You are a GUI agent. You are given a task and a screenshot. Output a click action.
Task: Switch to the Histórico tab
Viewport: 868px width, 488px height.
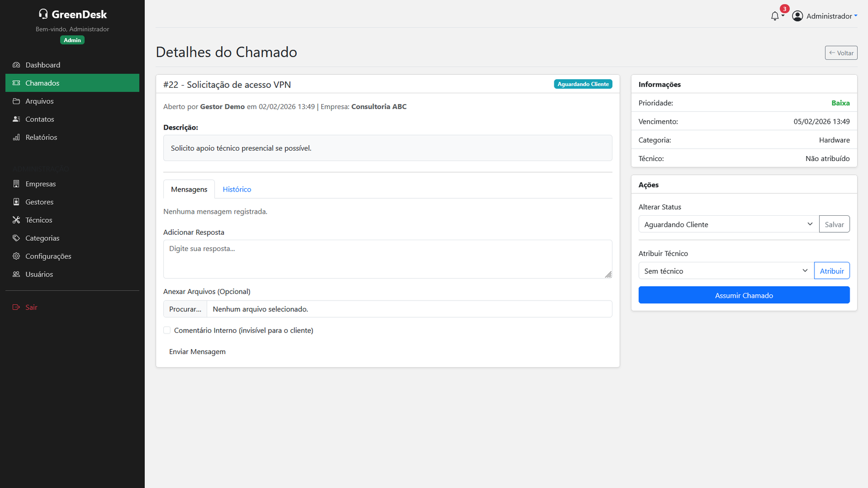tap(237, 189)
